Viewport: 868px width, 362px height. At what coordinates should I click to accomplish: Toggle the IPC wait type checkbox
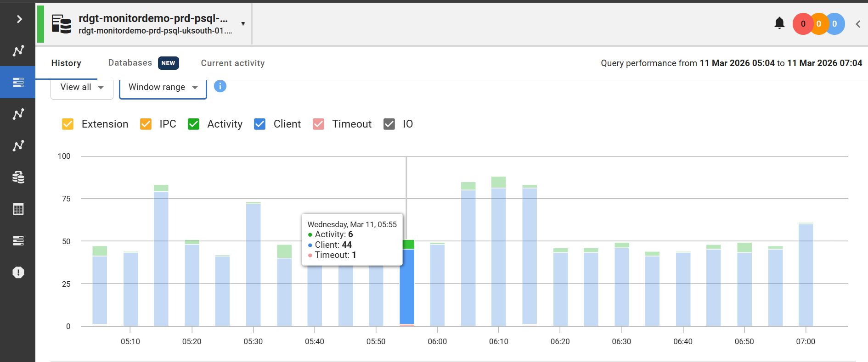pos(146,124)
